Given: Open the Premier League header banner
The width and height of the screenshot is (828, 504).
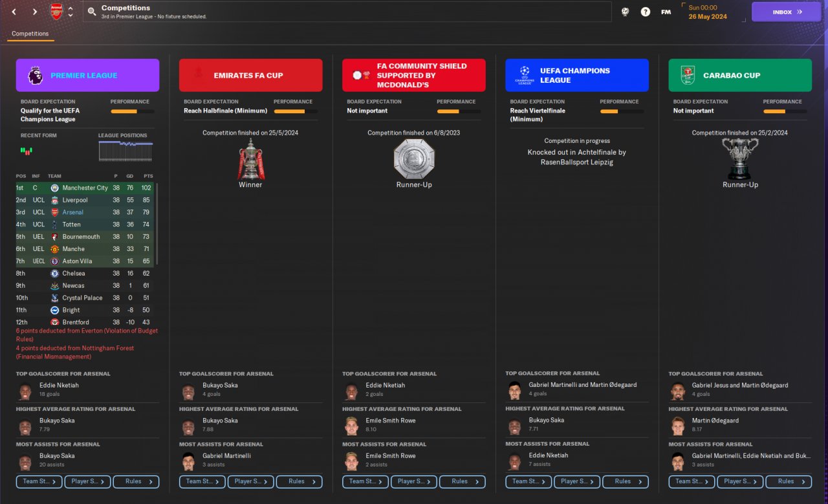Looking at the screenshot, I should [88, 75].
